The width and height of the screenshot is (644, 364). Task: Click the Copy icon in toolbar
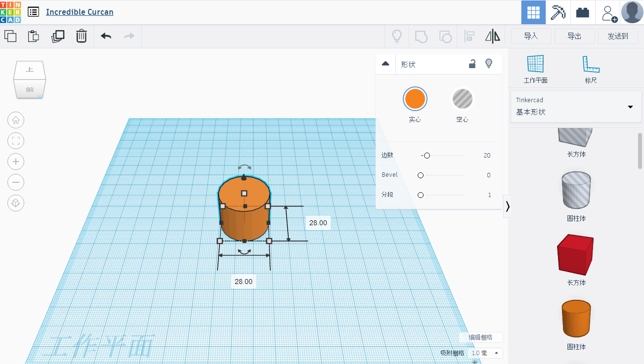click(x=10, y=36)
